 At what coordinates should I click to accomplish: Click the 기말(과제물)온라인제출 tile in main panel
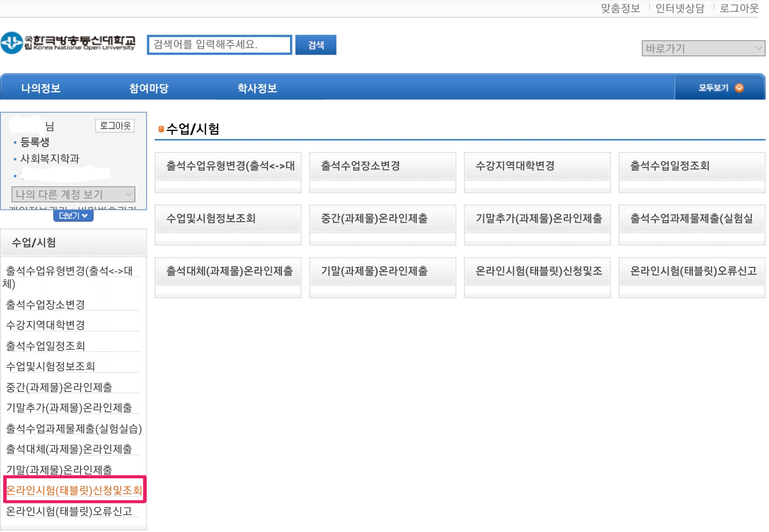pyautogui.click(x=383, y=278)
